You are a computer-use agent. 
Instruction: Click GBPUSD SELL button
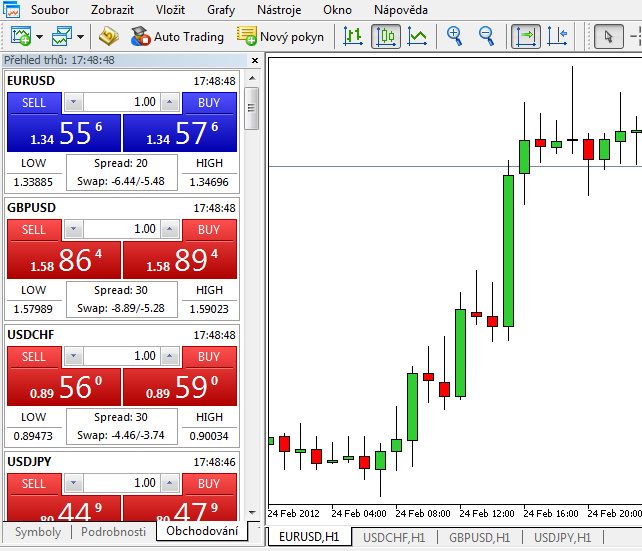click(x=34, y=229)
